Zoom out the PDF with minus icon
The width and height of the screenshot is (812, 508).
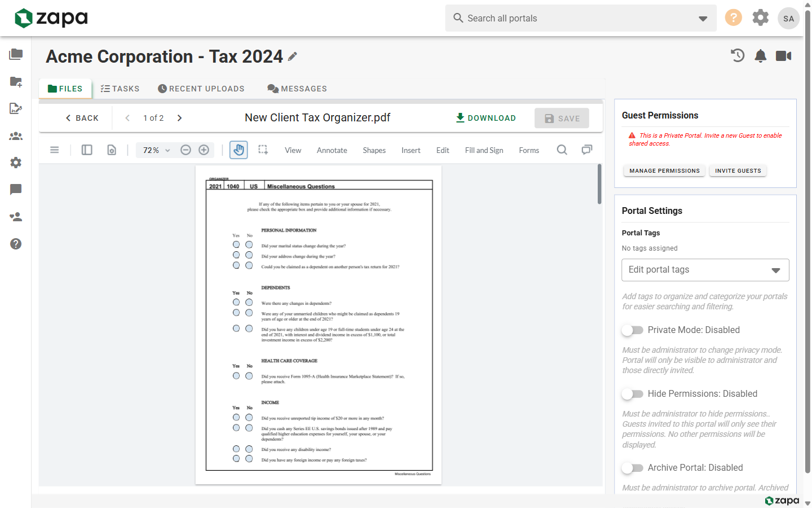pos(186,150)
